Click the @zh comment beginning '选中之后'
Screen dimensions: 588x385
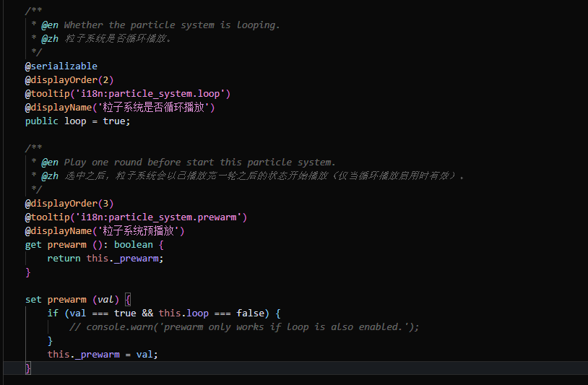pos(264,176)
